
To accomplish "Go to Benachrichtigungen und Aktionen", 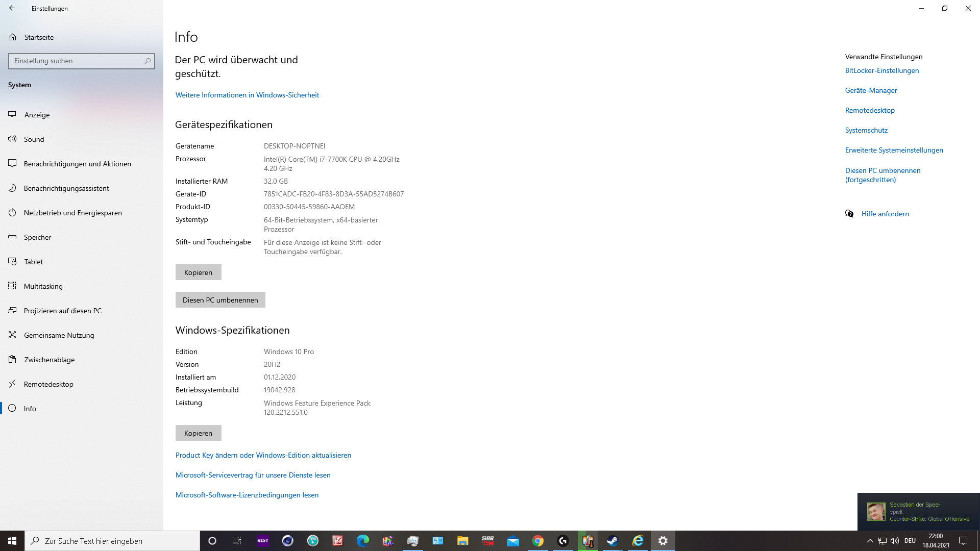I will (x=77, y=164).
